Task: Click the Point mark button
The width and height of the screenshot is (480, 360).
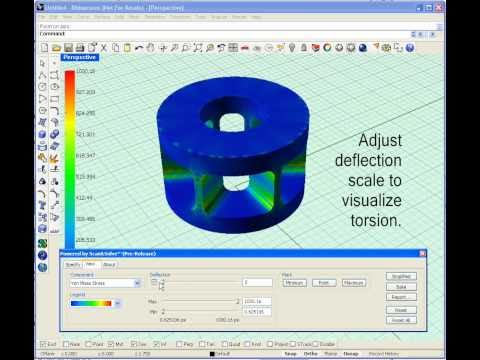Action: [324, 283]
